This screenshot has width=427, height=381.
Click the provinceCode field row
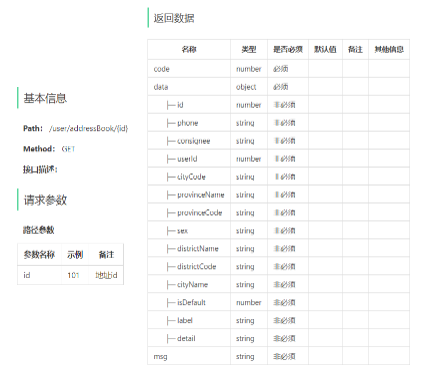click(x=278, y=213)
